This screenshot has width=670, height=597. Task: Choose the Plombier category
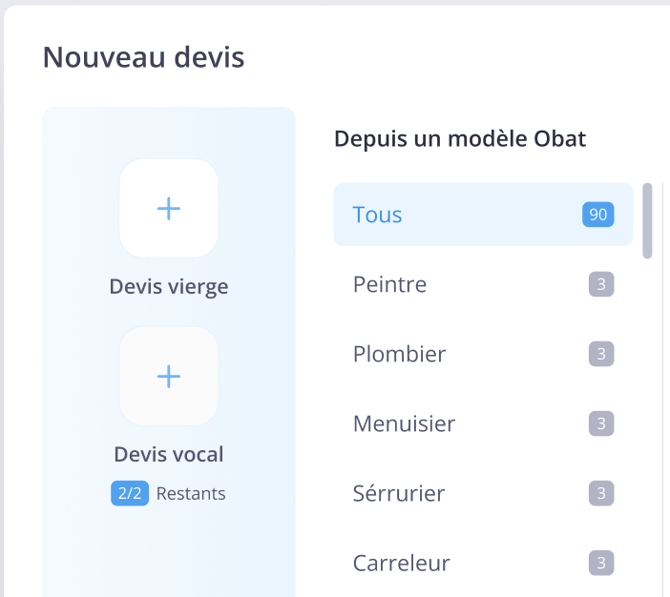(399, 354)
